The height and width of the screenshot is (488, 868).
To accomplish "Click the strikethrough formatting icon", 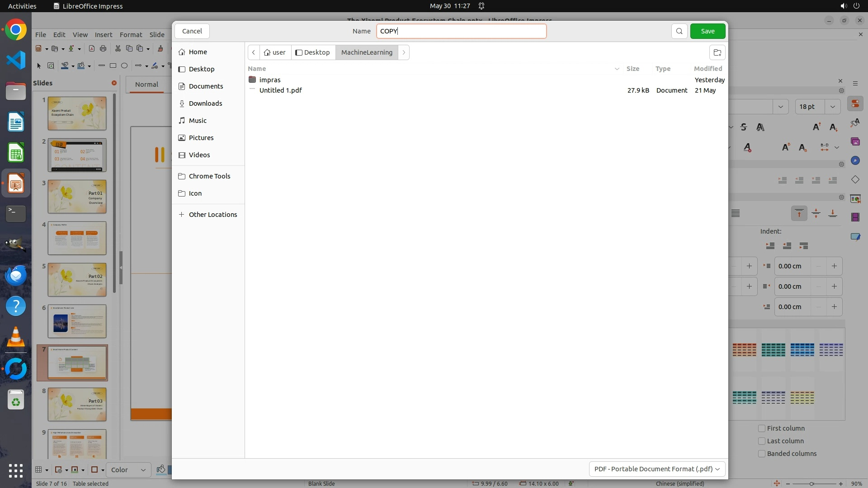I will [744, 127].
